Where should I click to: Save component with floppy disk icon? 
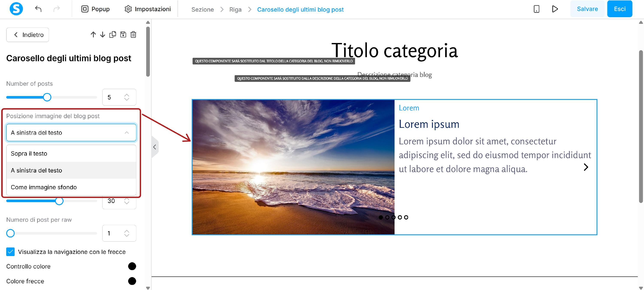pos(123,35)
